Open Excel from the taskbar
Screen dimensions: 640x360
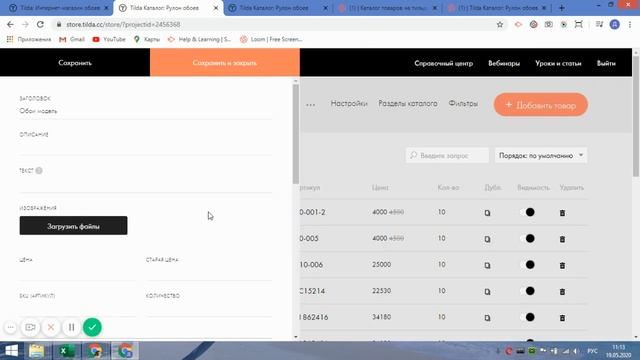pyautogui.click(x=66, y=351)
